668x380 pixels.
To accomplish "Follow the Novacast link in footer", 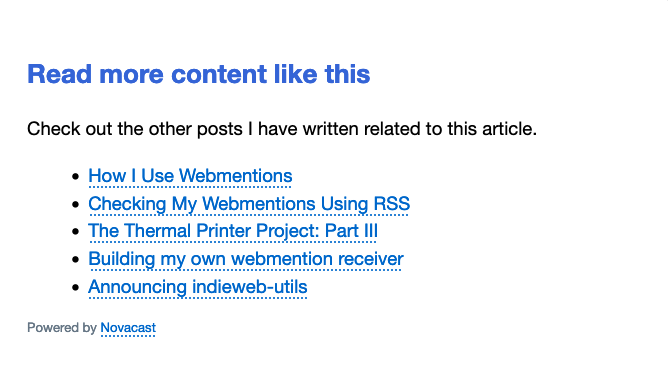I will pyautogui.click(x=128, y=328).
